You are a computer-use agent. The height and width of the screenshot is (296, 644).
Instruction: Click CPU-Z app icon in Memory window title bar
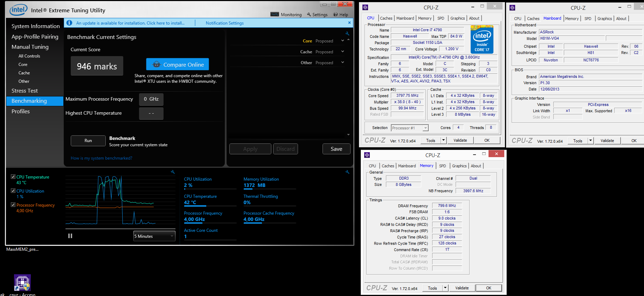pos(367,155)
